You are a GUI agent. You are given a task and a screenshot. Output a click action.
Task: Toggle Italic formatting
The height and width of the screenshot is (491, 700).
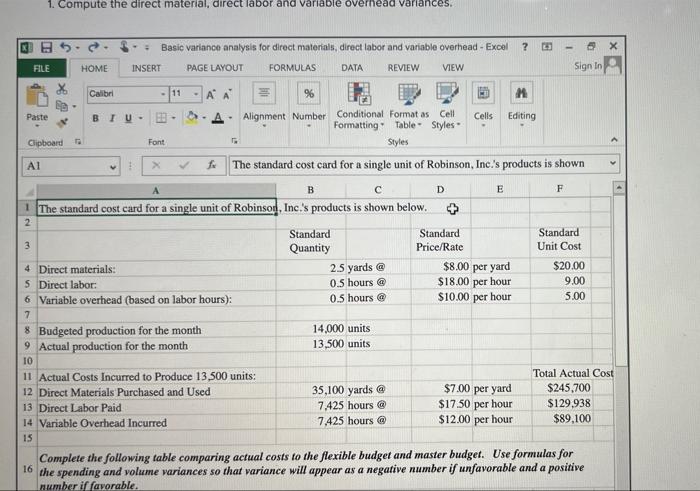(112, 118)
